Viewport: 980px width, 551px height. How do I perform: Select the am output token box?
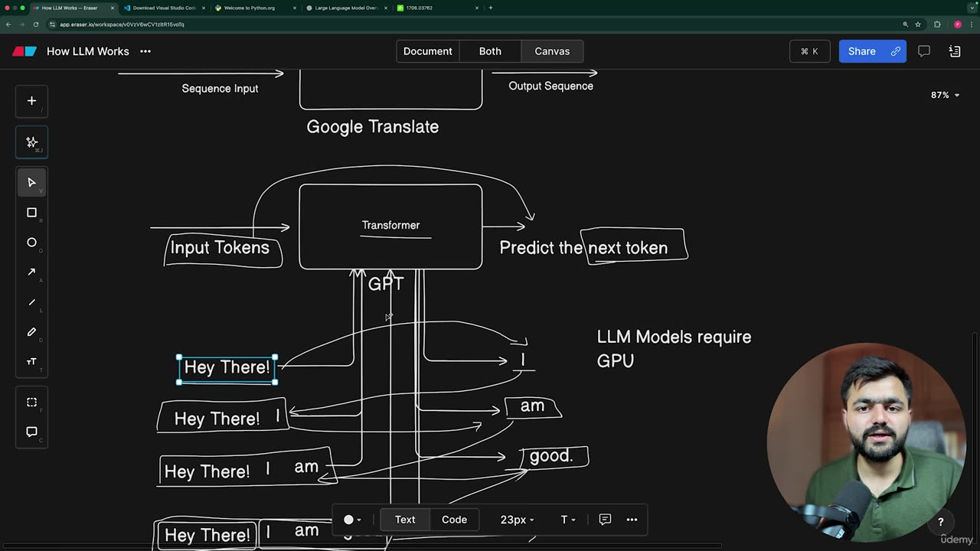(x=533, y=406)
